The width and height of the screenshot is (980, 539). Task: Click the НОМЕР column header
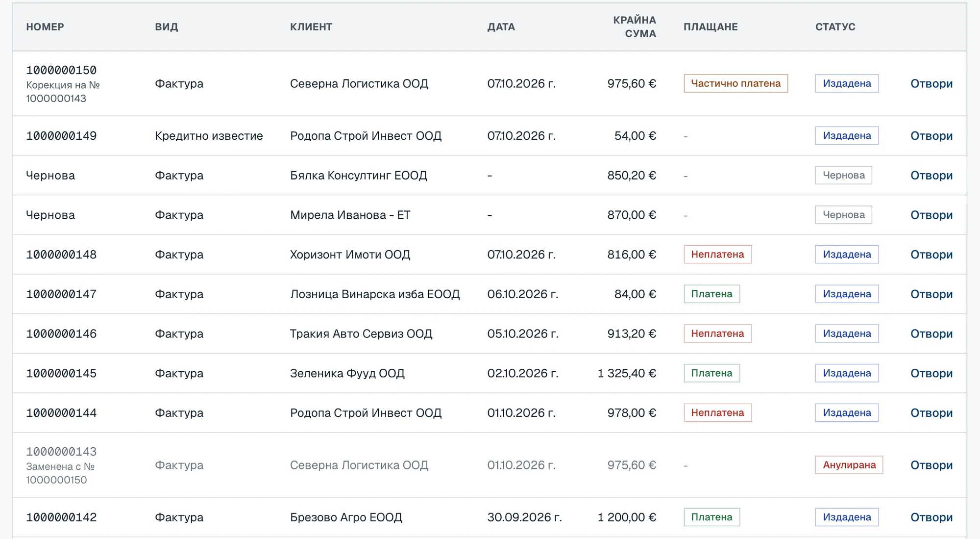tap(45, 27)
